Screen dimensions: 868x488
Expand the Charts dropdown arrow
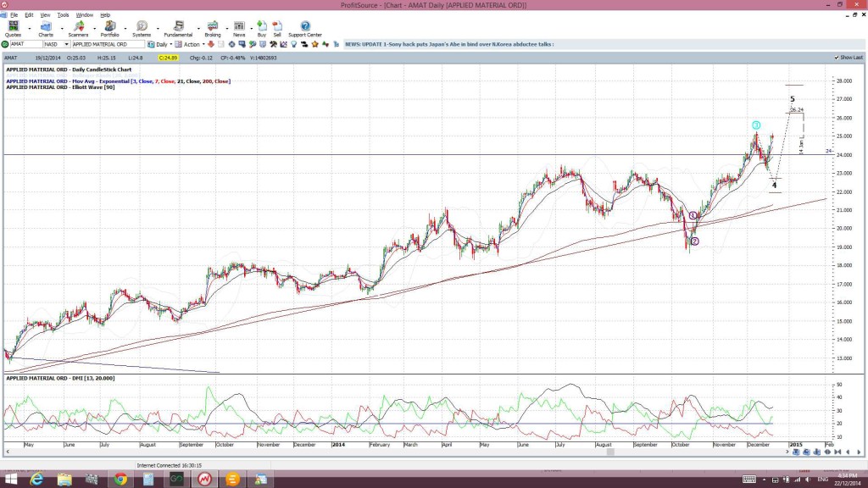[62, 28]
